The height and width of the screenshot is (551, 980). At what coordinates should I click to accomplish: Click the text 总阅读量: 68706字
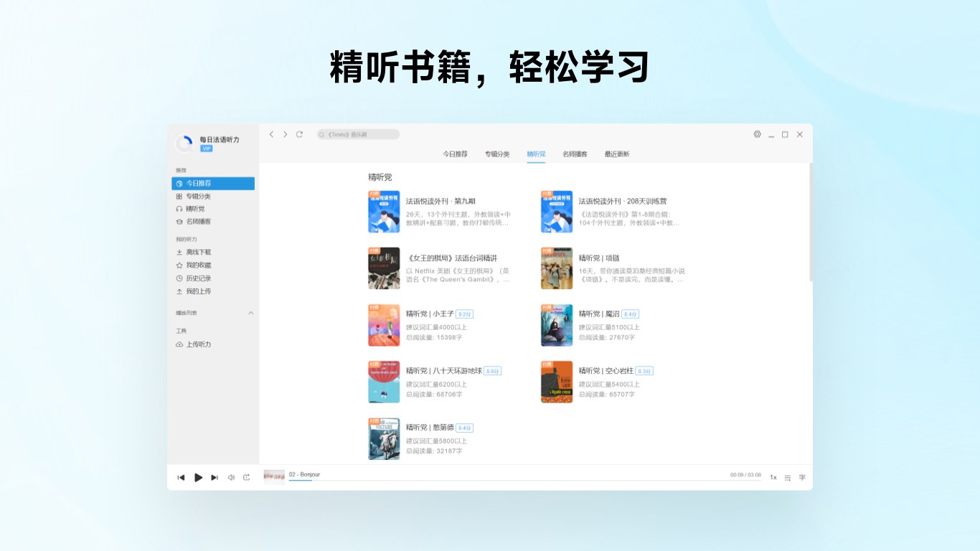(434, 394)
